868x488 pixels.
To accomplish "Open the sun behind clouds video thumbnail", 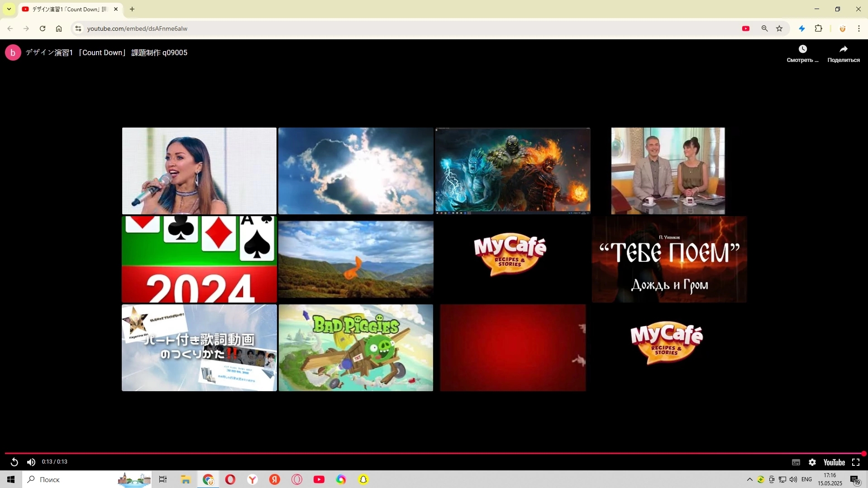I will [356, 171].
